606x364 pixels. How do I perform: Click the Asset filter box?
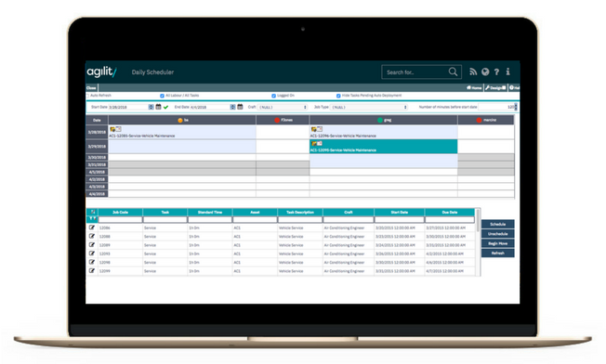pos(255,220)
